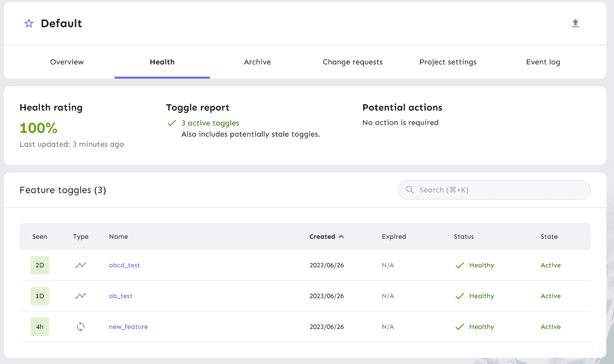Click the release type icon for new_feature
Image resolution: width=614 pixels, height=364 pixels.
coord(81,327)
